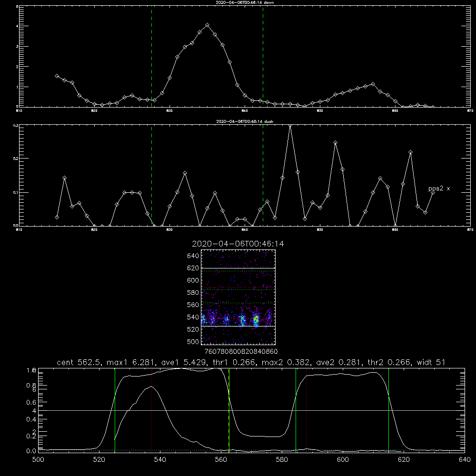Click the heatmap y-axis label 500
Screen dimensions: 476x476
[x=193, y=342]
